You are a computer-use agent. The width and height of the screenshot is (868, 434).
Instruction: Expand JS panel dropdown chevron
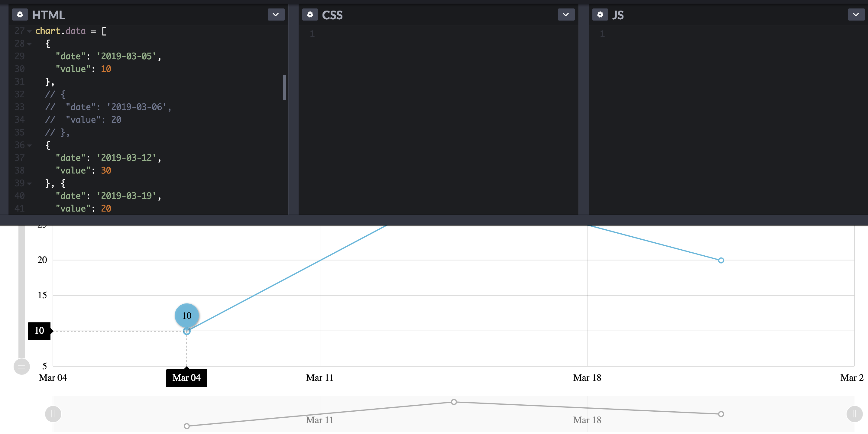point(856,15)
